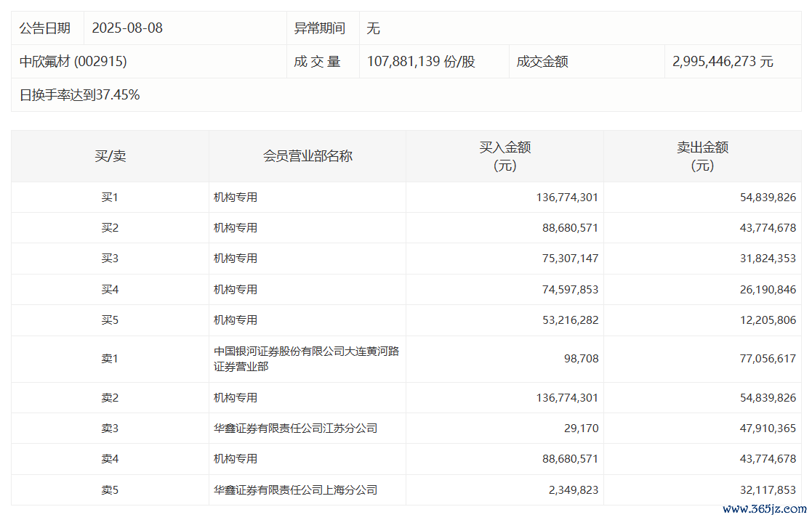The height and width of the screenshot is (520, 812).
Task: Select the 买1 row label
Action: click(110, 198)
